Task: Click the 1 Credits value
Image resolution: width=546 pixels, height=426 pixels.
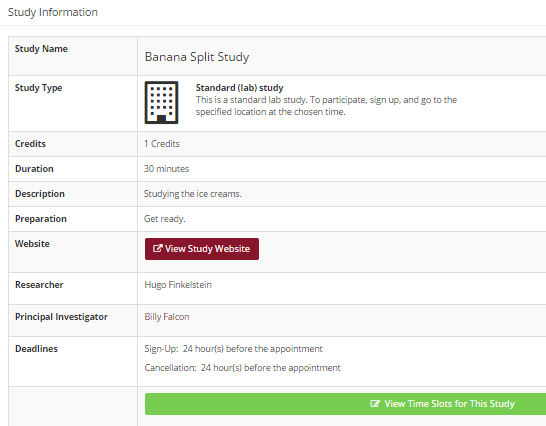Action: [x=162, y=144]
